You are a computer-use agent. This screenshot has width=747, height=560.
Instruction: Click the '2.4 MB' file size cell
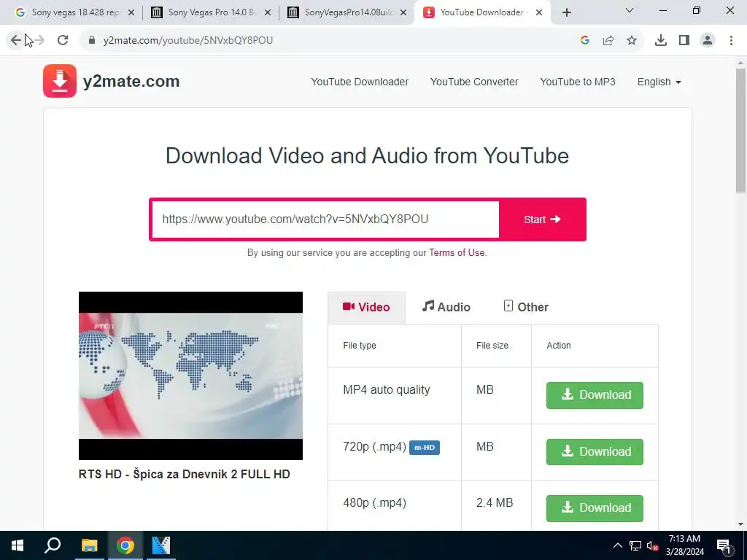495,503
